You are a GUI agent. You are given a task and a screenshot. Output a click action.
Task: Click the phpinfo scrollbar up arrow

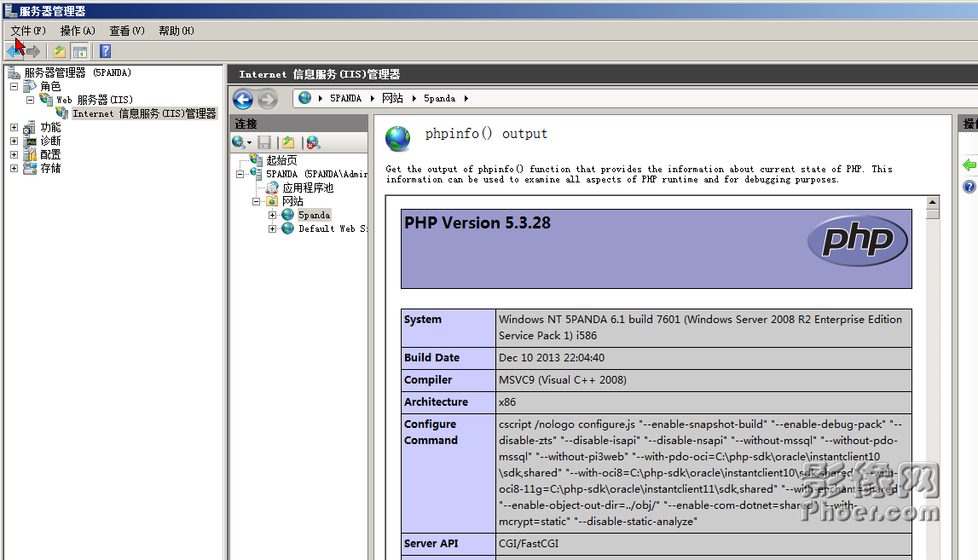[933, 202]
